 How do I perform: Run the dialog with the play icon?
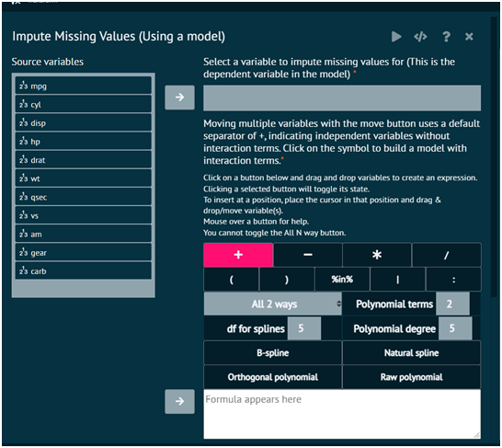(396, 37)
